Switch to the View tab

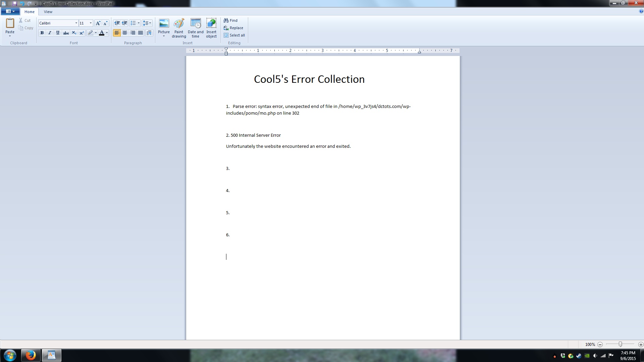pos(48,12)
